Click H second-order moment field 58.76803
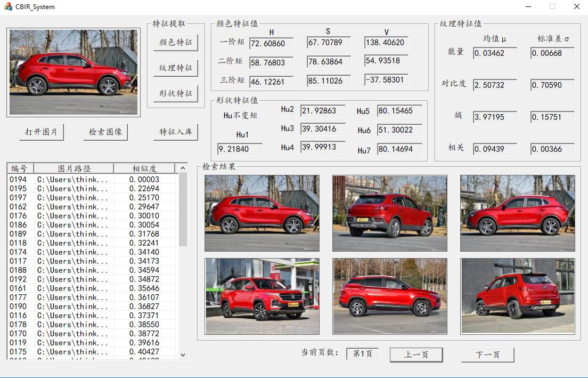This screenshot has height=378, width=588. pos(272,62)
